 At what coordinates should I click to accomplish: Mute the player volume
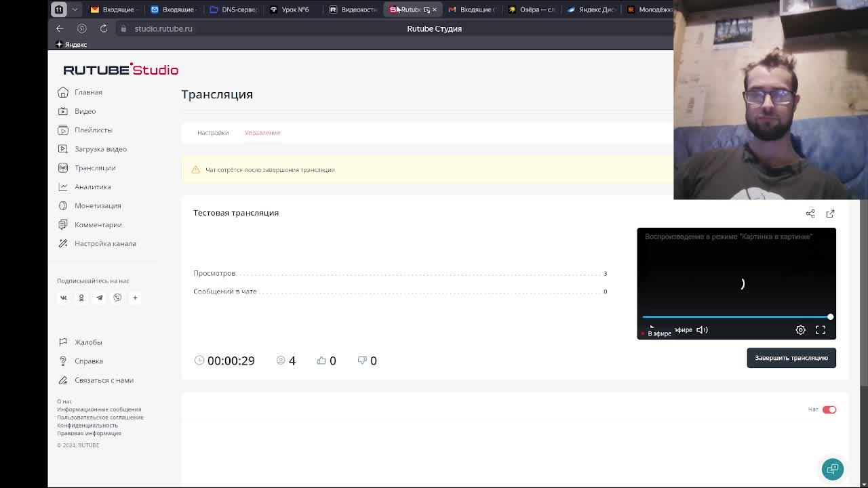click(x=702, y=330)
